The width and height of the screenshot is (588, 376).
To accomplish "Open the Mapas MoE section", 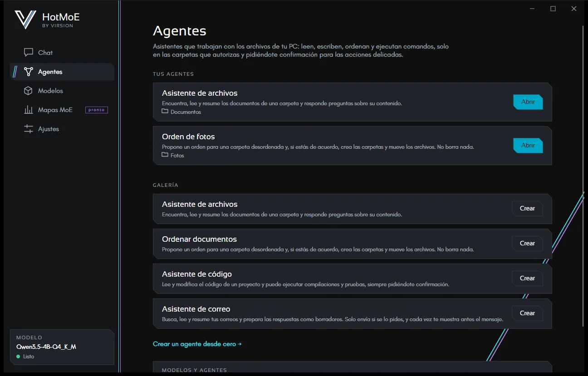I will click(62, 110).
